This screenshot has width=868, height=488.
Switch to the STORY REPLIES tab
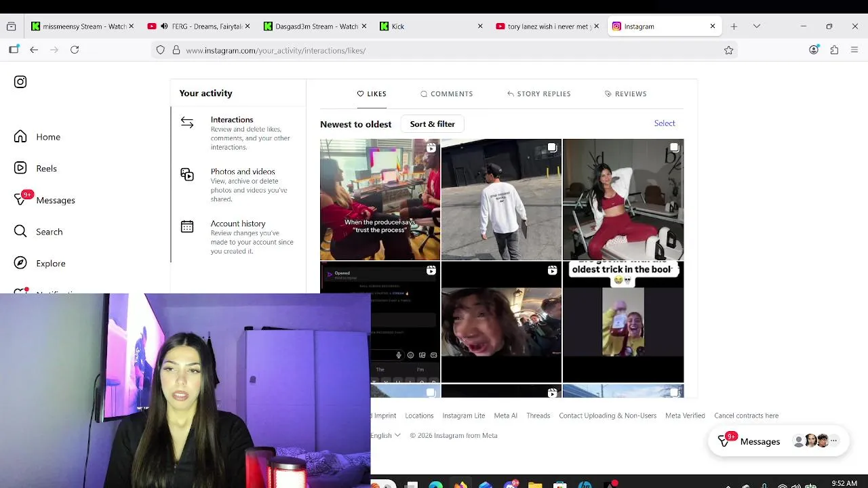coord(539,94)
